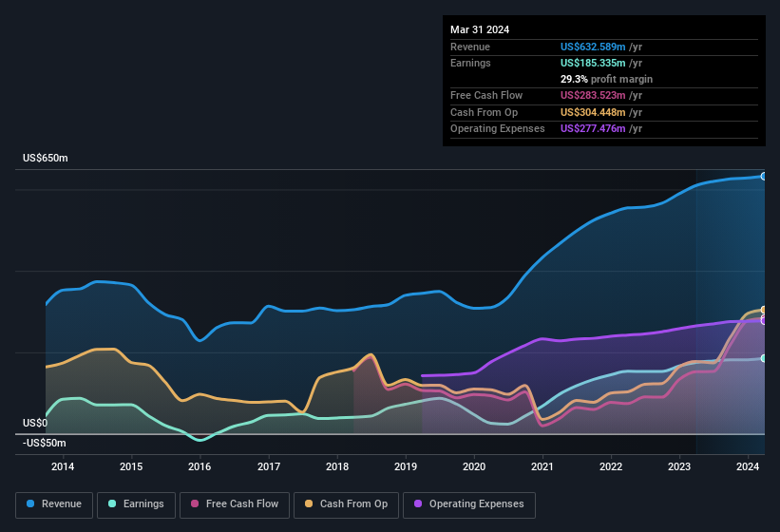
Task: Hide the Earnings series via legend
Action: click(x=136, y=504)
